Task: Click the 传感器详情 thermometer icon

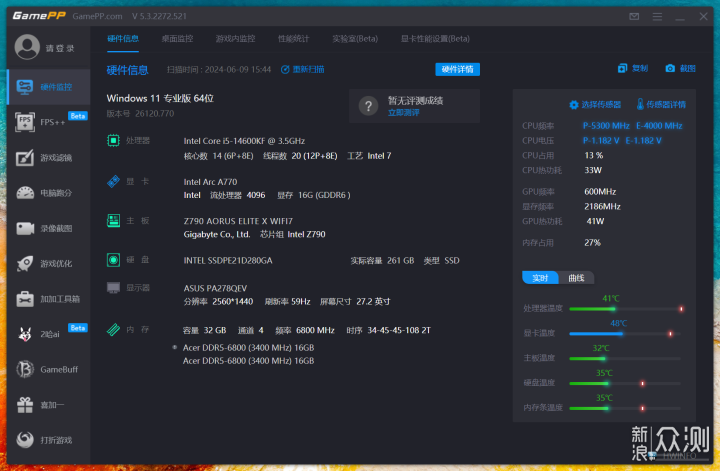Action: pos(640,104)
